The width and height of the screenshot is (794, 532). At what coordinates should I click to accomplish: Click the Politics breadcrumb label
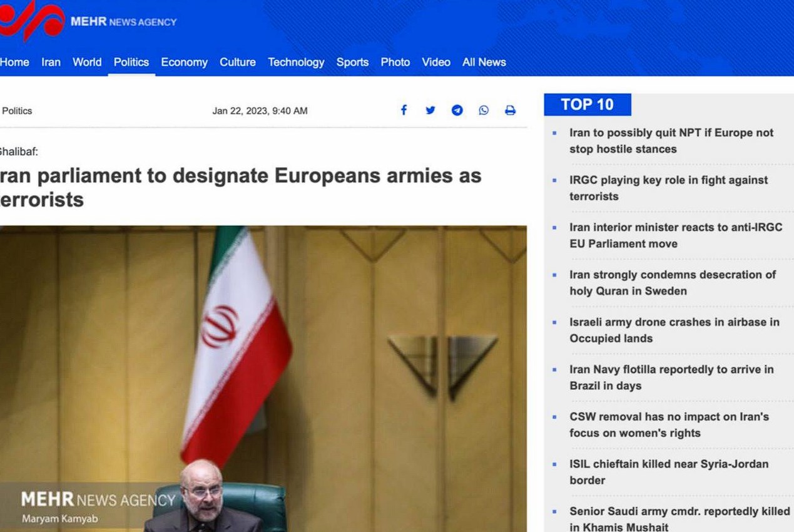point(17,111)
